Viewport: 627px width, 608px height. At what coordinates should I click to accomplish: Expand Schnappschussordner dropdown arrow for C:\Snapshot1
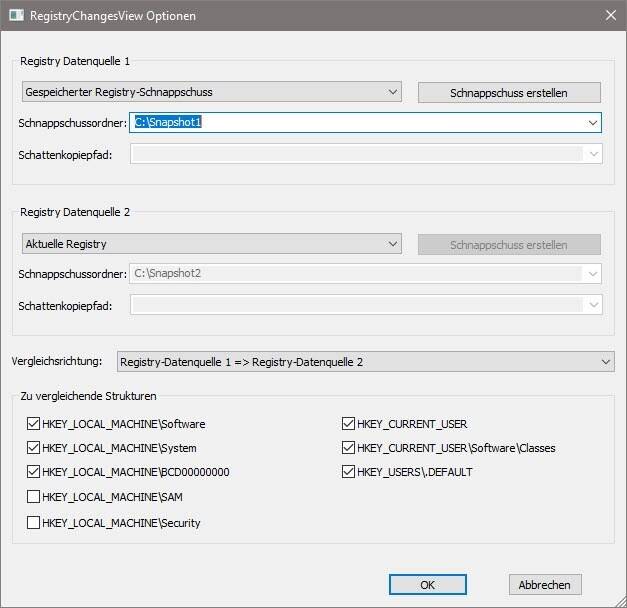coord(593,122)
